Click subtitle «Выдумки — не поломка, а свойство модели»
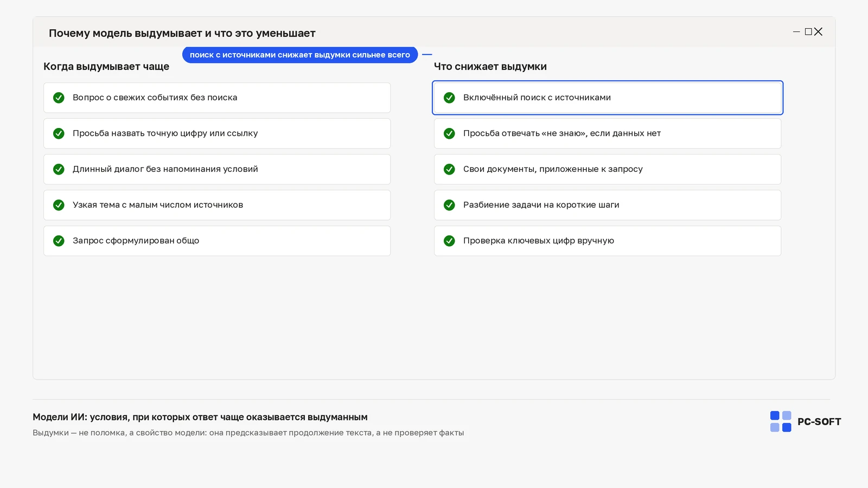Viewport: 868px width, 488px height. coord(248,433)
